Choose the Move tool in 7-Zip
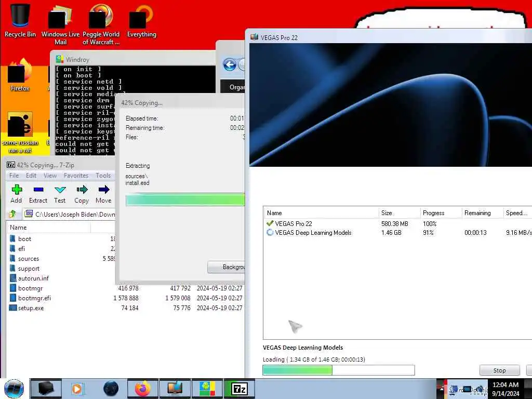Screen dimensions: 532x399 tap(103, 194)
